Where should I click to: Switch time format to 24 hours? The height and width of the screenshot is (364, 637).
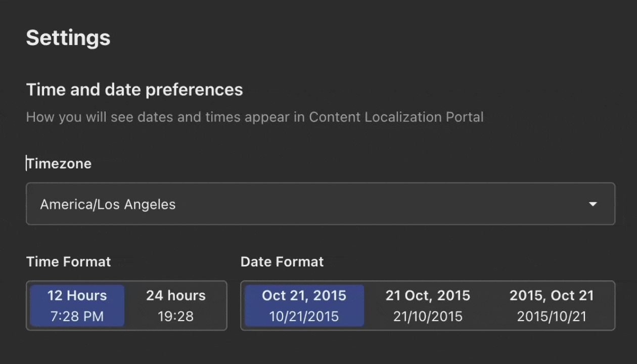(x=176, y=305)
